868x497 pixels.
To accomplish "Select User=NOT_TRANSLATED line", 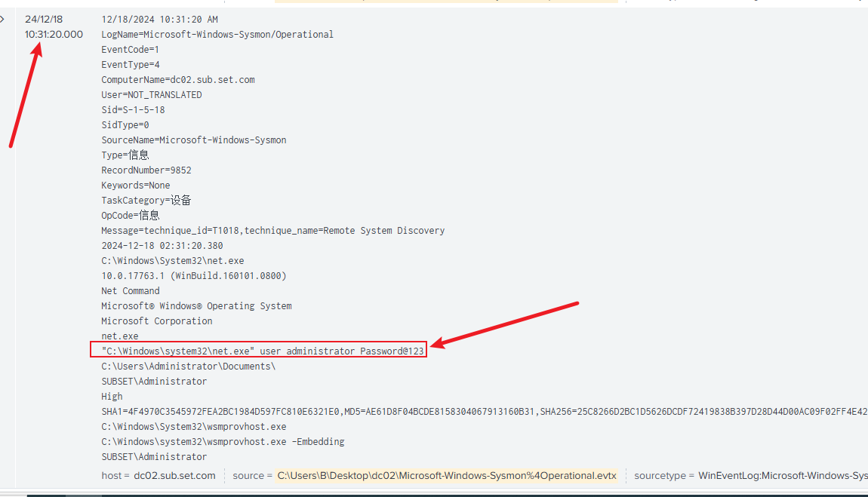I will (151, 94).
